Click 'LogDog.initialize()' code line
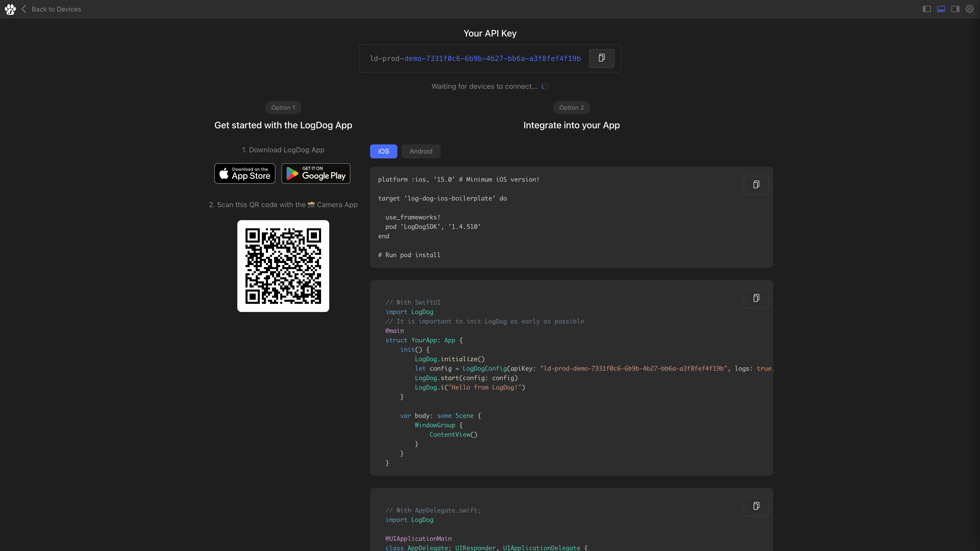 [450, 359]
